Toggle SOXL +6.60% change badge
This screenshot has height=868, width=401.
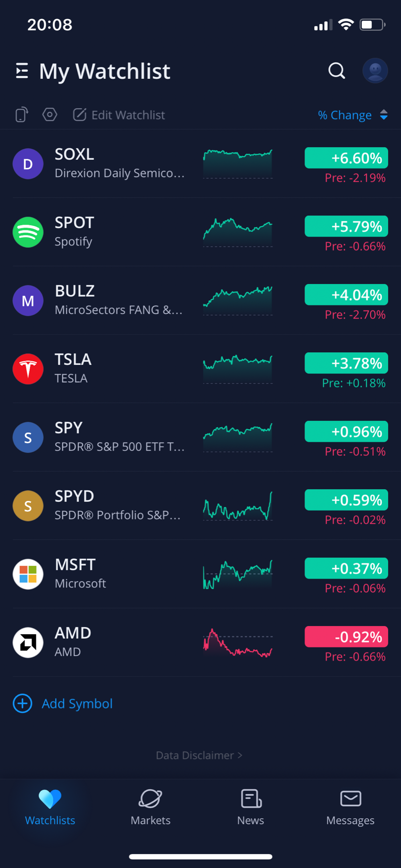pos(346,158)
